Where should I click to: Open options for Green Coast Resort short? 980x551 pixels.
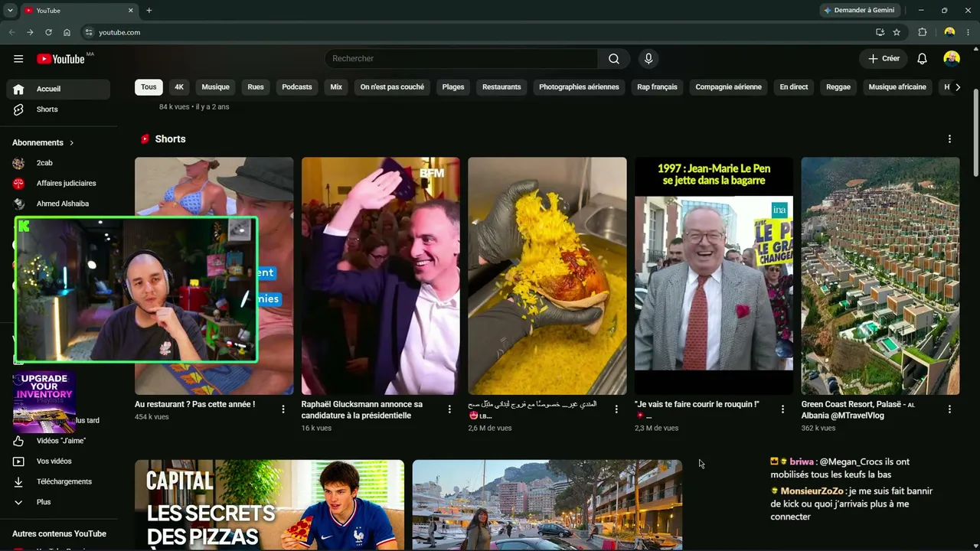949,409
